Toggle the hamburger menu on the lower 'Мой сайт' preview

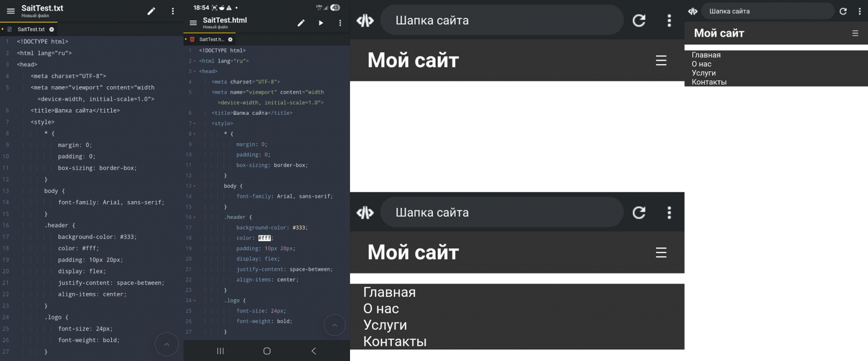pyautogui.click(x=660, y=252)
